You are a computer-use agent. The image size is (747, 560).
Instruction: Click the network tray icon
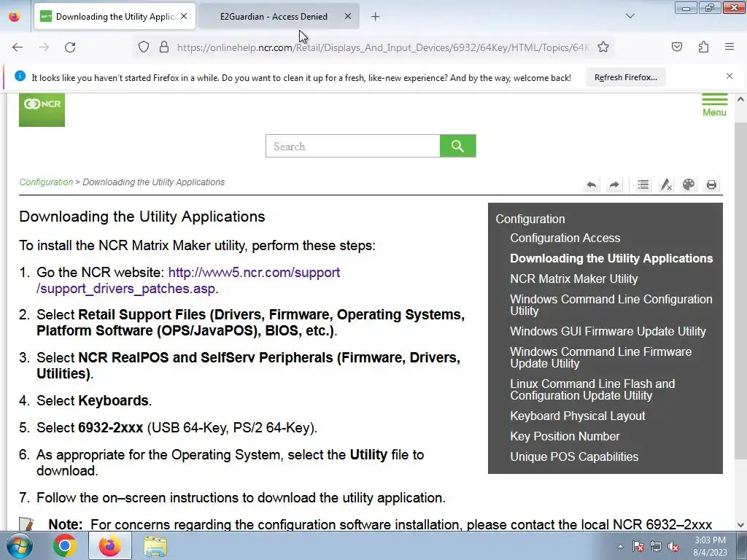[656, 547]
